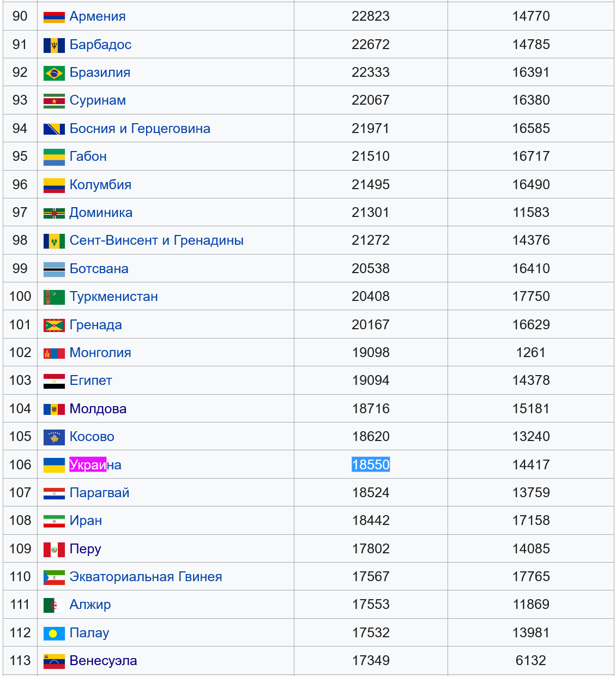Click the Palau flag icon
616x676 pixels.
click(x=54, y=633)
